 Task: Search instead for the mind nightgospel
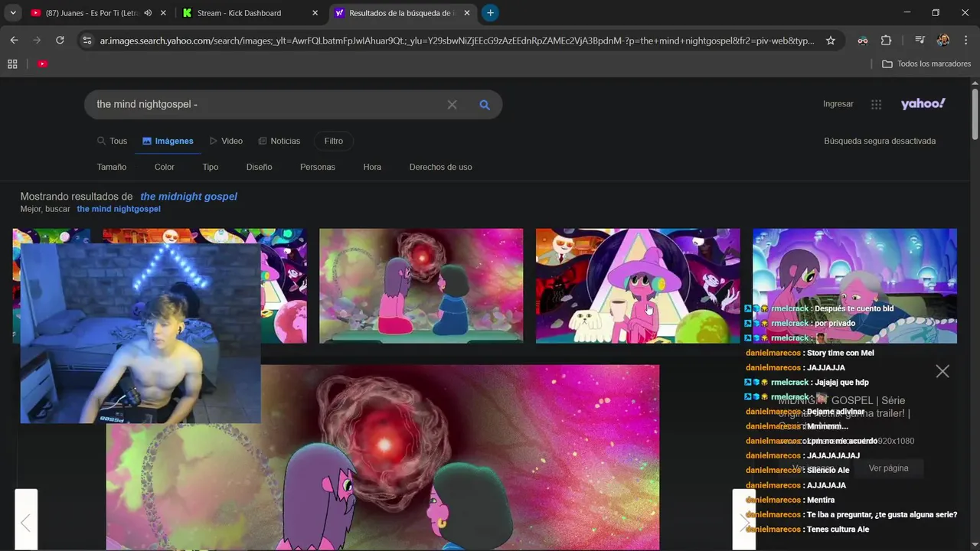click(119, 209)
